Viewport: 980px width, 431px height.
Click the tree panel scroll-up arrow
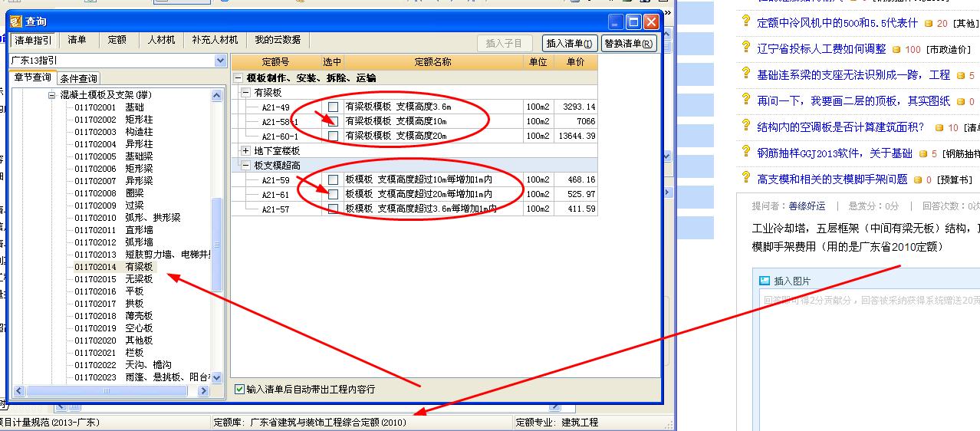point(217,95)
